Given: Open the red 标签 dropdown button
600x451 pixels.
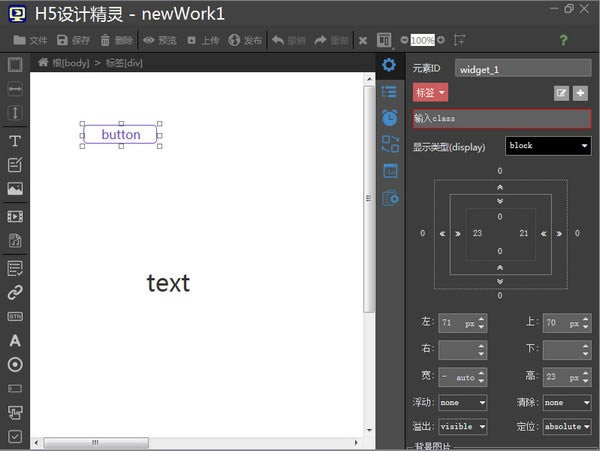Looking at the screenshot, I should [x=430, y=93].
